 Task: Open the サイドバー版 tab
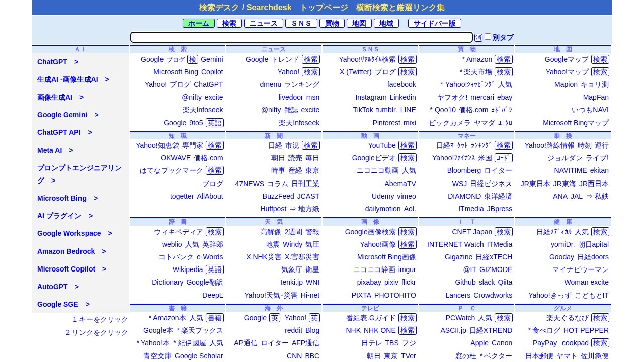pos(434,23)
